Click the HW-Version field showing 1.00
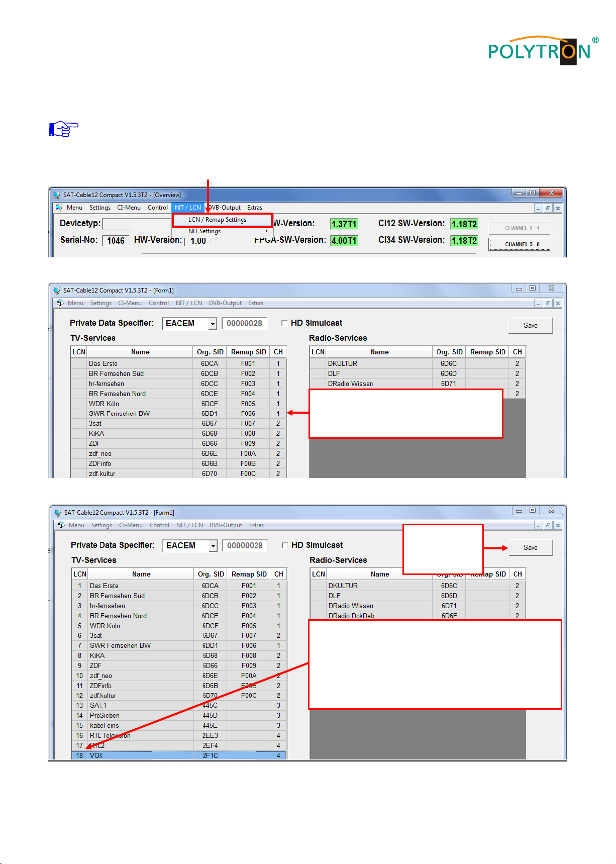Image resolution: width=616 pixels, height=864 pixels. [x=198, y=241]
